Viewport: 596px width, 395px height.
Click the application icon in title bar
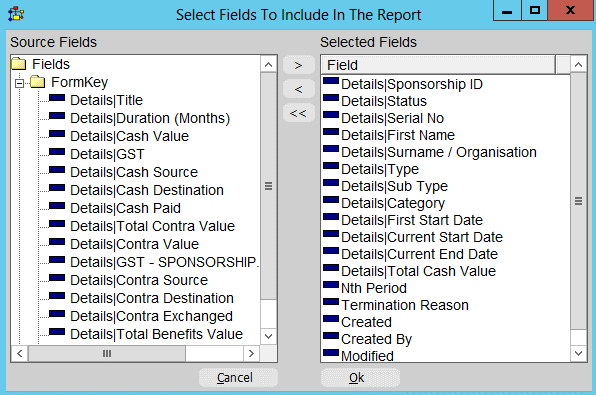point(16,14)
